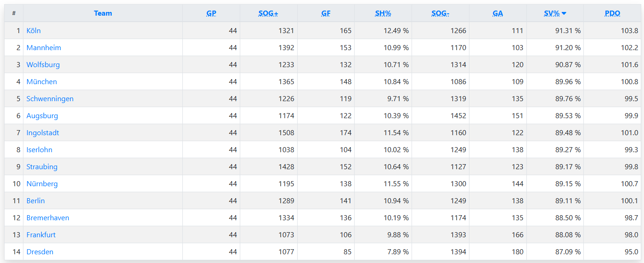Sort table by Team column header
This screenshot has height=263, width=644.
(103, 13)
